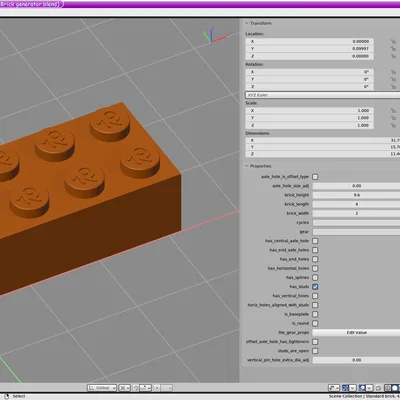Toggle viewport gizmos icon
The width and height of the screenshot is (400, 400).
point(345,388)
